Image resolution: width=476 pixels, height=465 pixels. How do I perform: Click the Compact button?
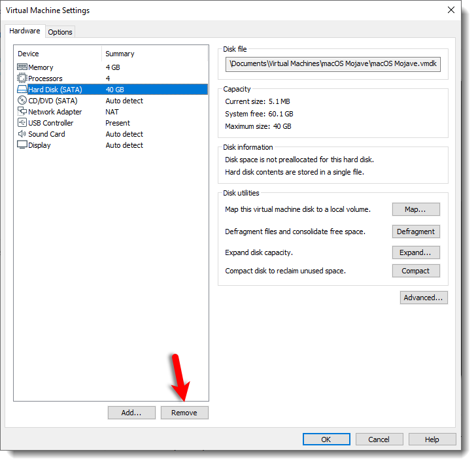pyautogui.click(x=416, y=271)
